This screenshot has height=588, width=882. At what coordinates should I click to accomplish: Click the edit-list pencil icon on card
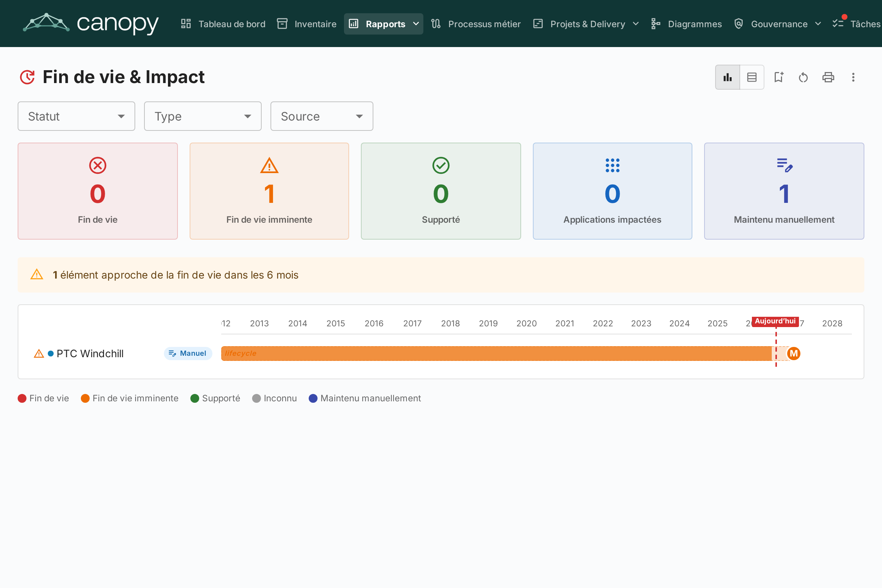(785, 165)
